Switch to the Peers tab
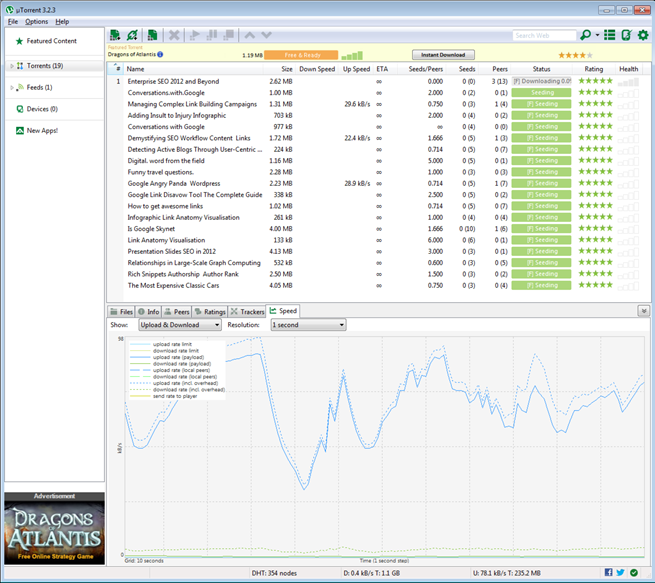This screenshot has width=655, height=583. (177, 312)
